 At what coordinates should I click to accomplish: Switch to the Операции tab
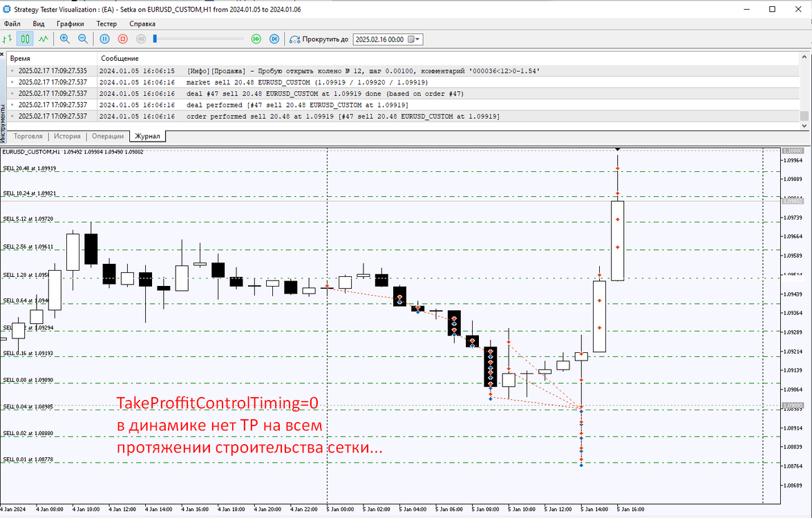coord(108,136)
